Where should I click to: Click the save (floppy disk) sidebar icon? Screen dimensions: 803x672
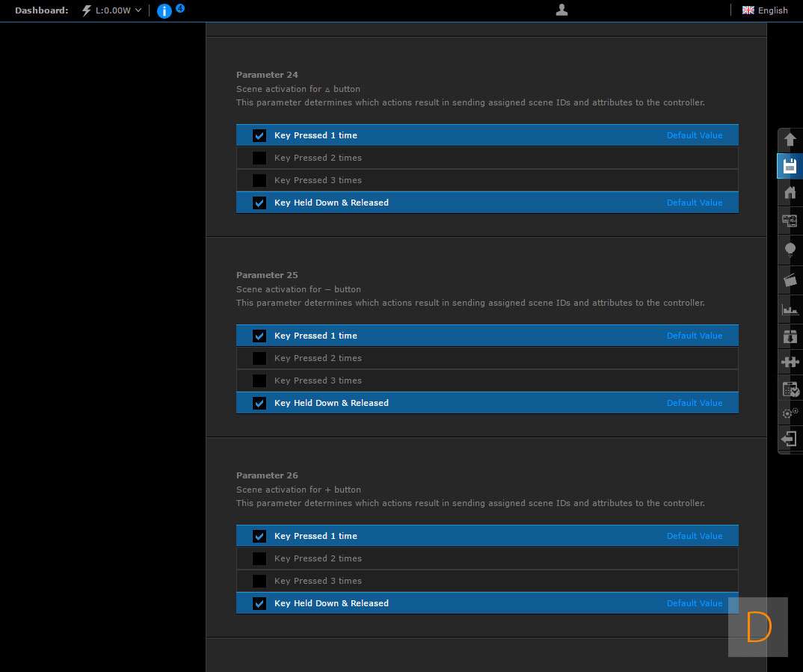(x=790, y=166)
